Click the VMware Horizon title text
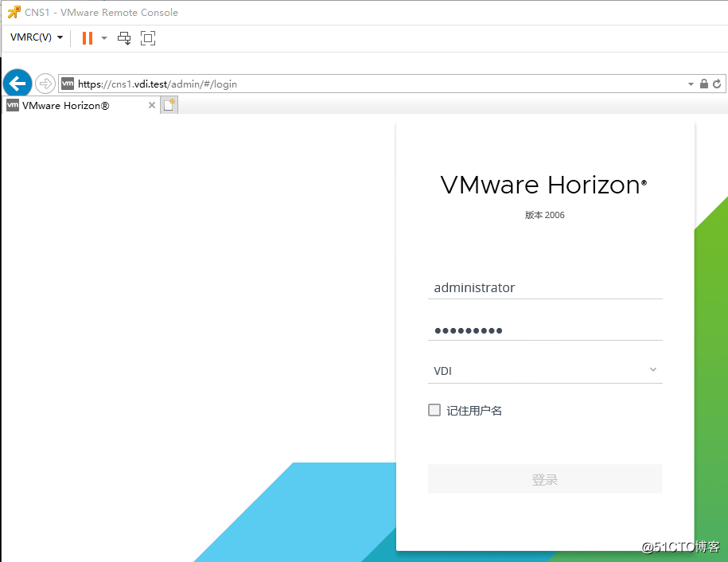 543,185
